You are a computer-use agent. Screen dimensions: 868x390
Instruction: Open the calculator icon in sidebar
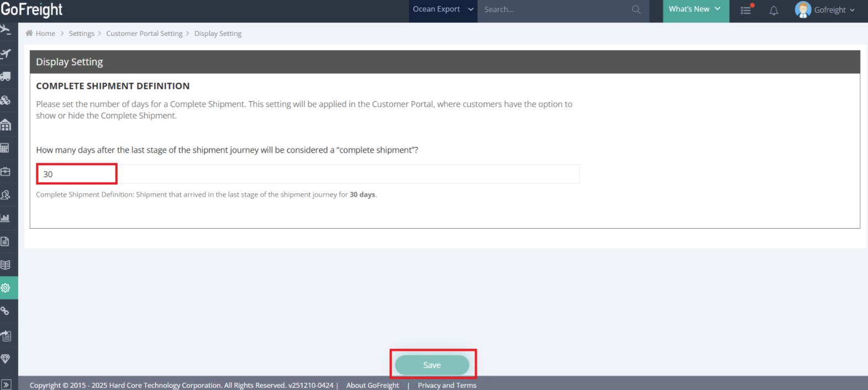(5, 148)
